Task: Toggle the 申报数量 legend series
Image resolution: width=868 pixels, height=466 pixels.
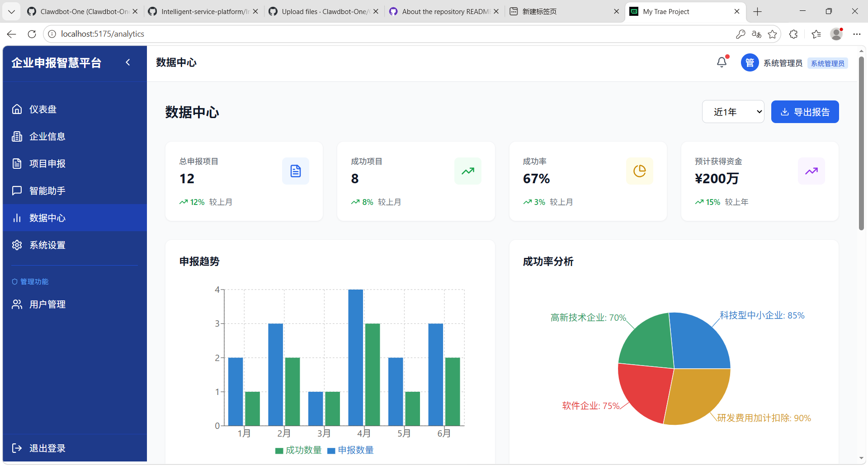Action: [350, 450]
